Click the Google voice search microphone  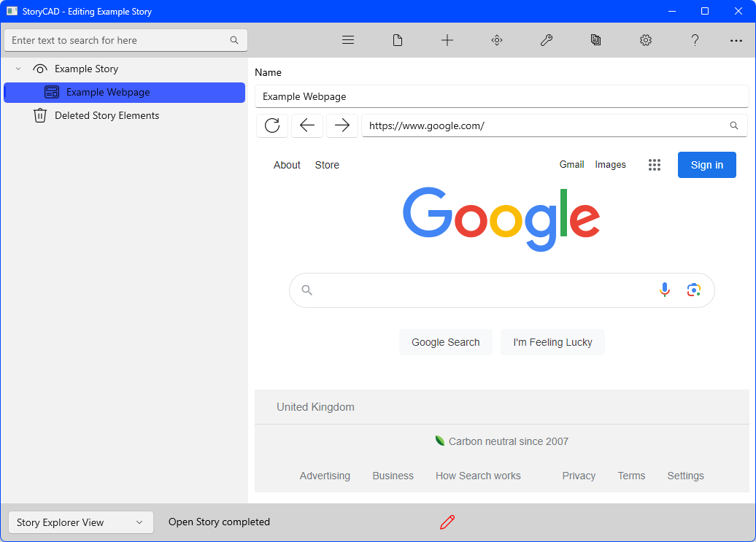664,290
